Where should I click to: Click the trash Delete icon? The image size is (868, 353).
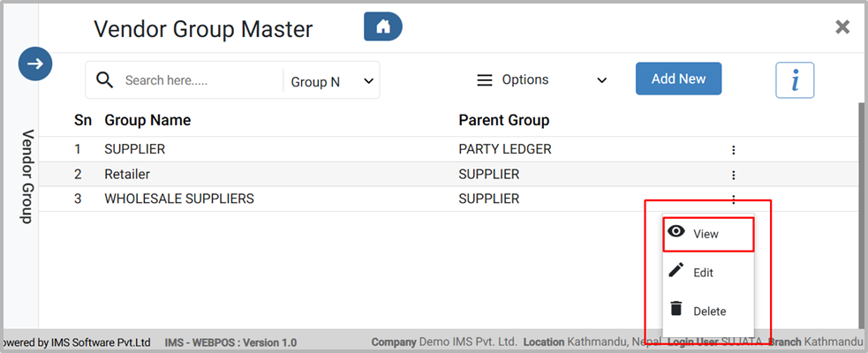(x=676, y=309)
